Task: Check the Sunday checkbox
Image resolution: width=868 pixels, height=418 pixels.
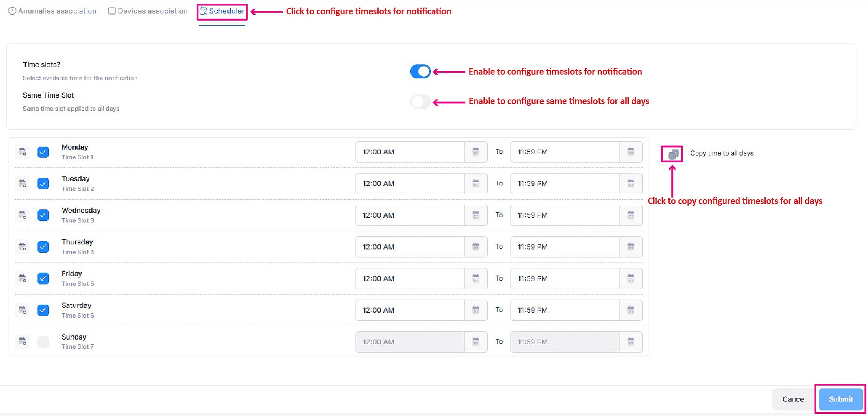Action: (x=43, y=342)
